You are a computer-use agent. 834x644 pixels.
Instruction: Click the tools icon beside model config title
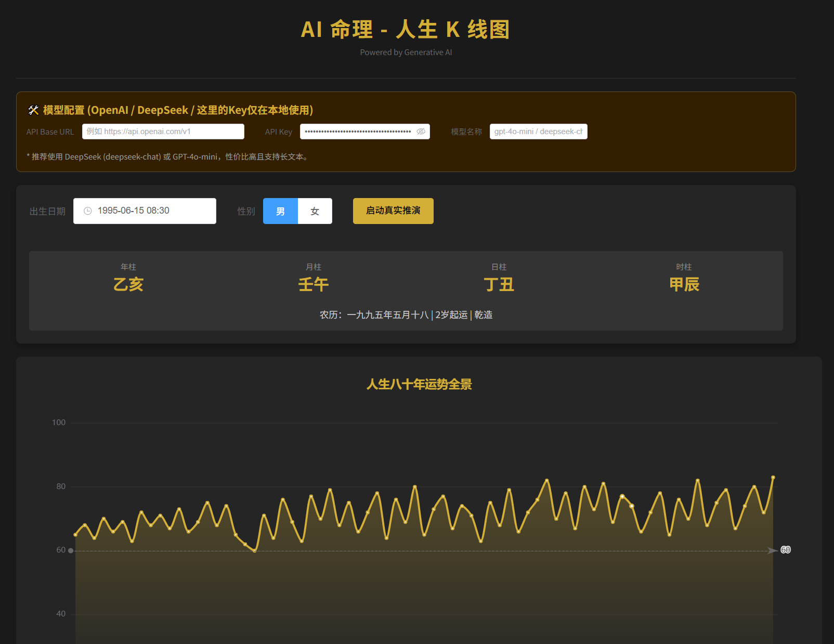(x=33, y=110)
